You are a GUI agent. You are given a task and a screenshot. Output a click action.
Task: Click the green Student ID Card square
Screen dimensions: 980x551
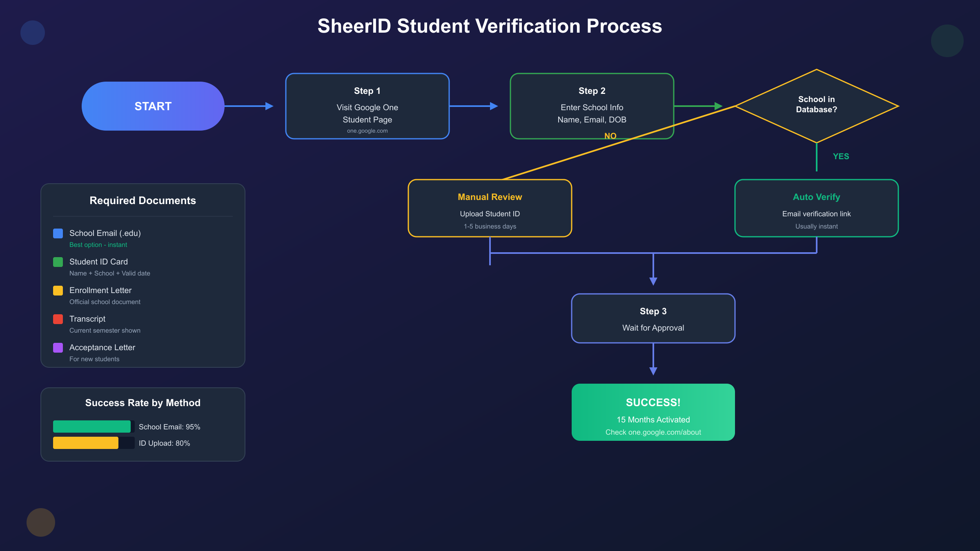(58, 262)
